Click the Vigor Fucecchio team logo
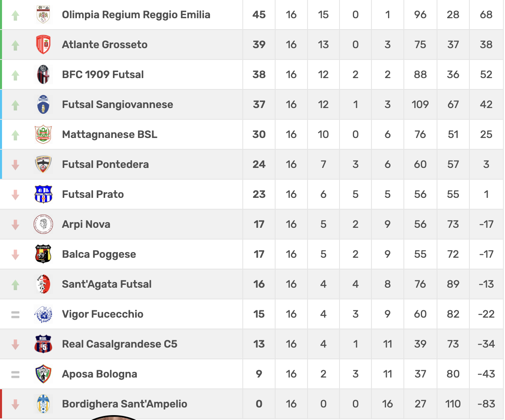 43,314
